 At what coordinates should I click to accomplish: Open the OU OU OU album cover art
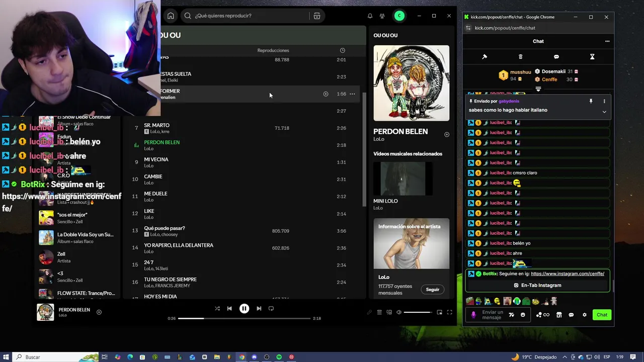coord(411,83)
